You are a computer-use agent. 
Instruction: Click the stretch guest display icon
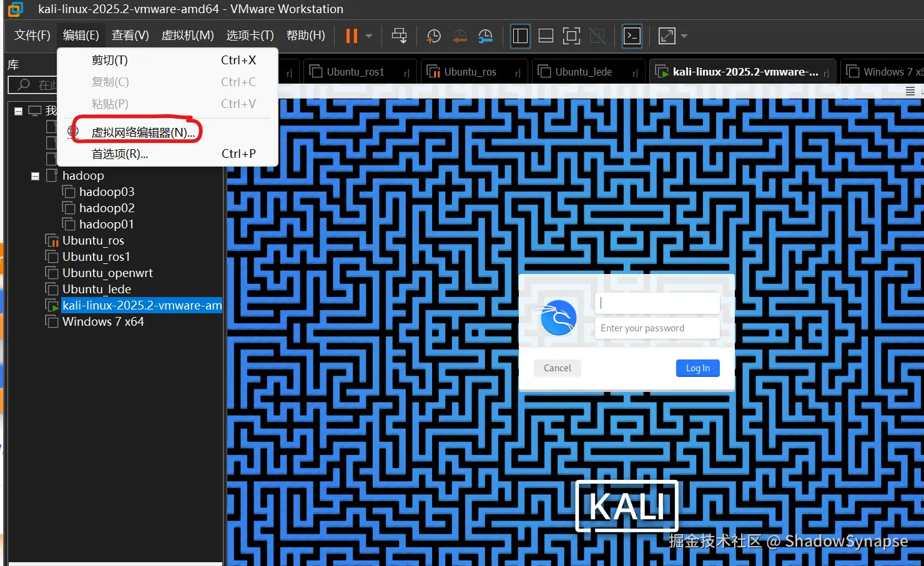667,36
